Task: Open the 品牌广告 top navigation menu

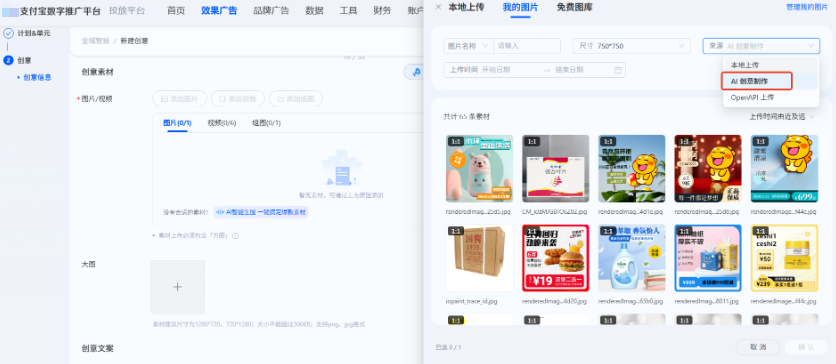Action: pyautogui.click(x=271, y=11)
